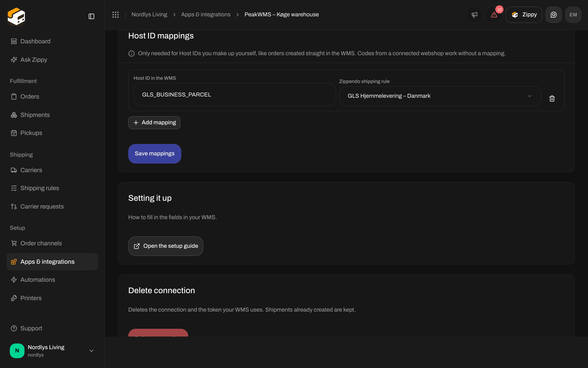Open the setup guide

166,246
